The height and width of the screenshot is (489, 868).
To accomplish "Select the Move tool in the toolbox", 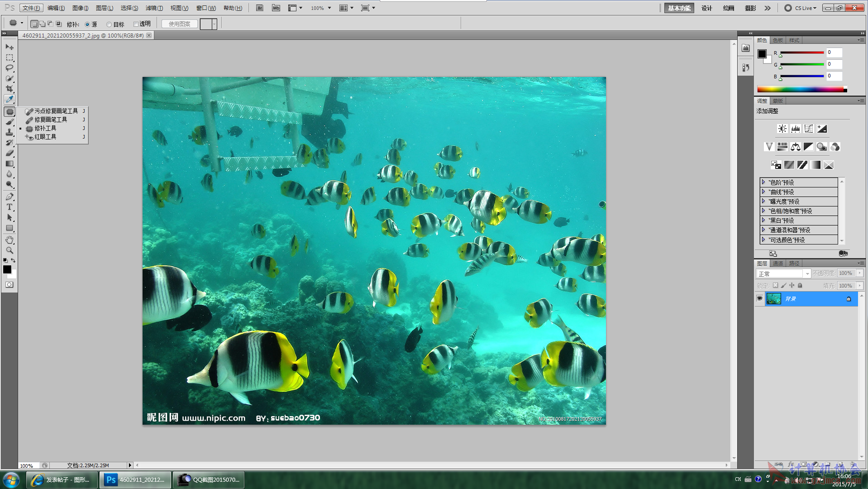I will [x=10, y=47].
